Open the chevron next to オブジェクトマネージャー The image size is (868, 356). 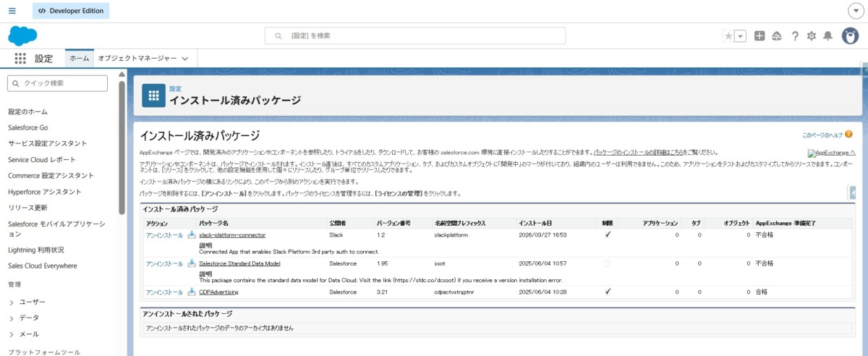(185, 59)
